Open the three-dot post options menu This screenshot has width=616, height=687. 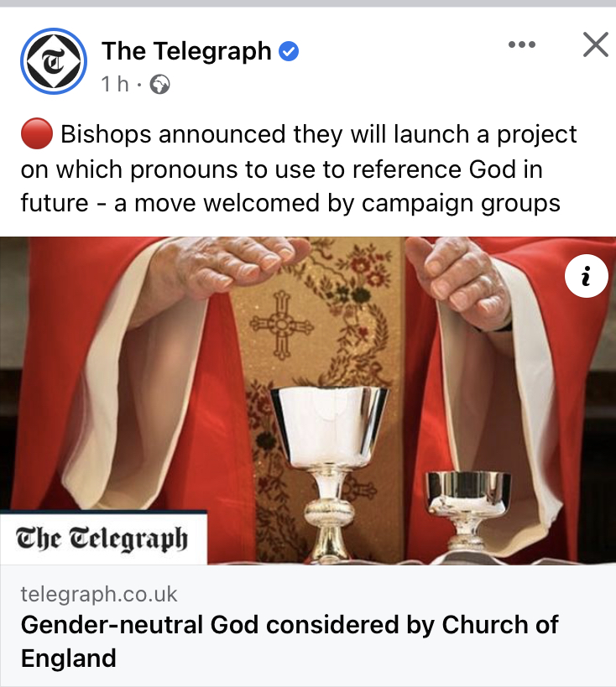[x=522, y=44]
